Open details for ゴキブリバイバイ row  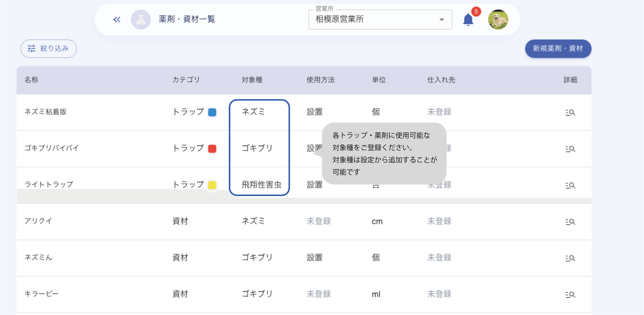570,149
